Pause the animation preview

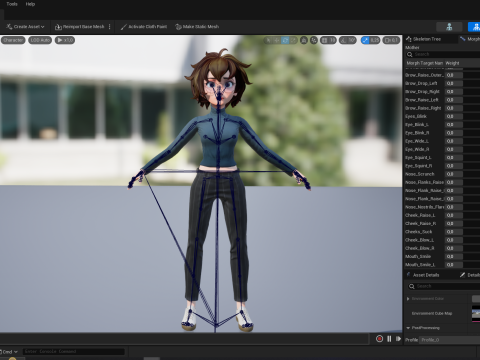pyautogui.click(x=389, y=339)
